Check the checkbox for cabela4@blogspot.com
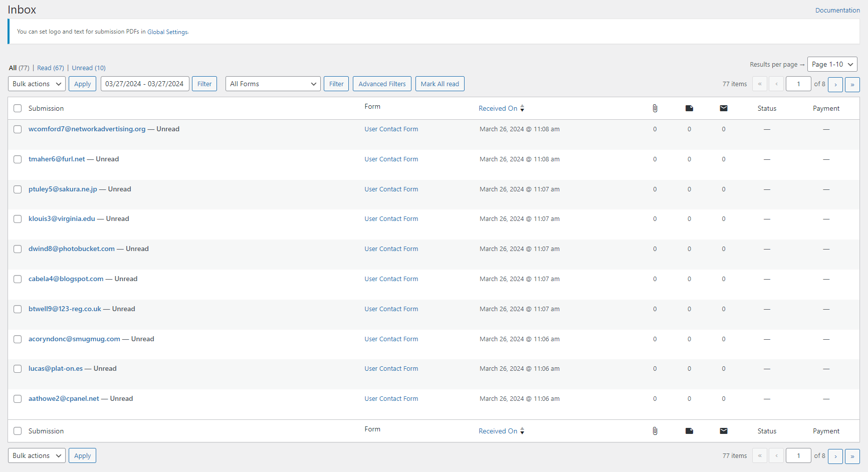868x472 pixels. tap(18, 279)
